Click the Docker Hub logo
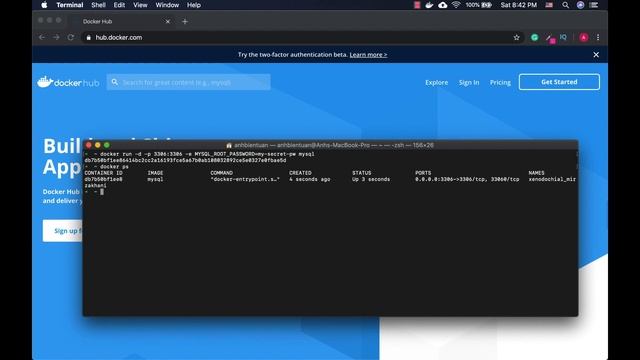Screen dimensions: 640x360 coord(68,82)
